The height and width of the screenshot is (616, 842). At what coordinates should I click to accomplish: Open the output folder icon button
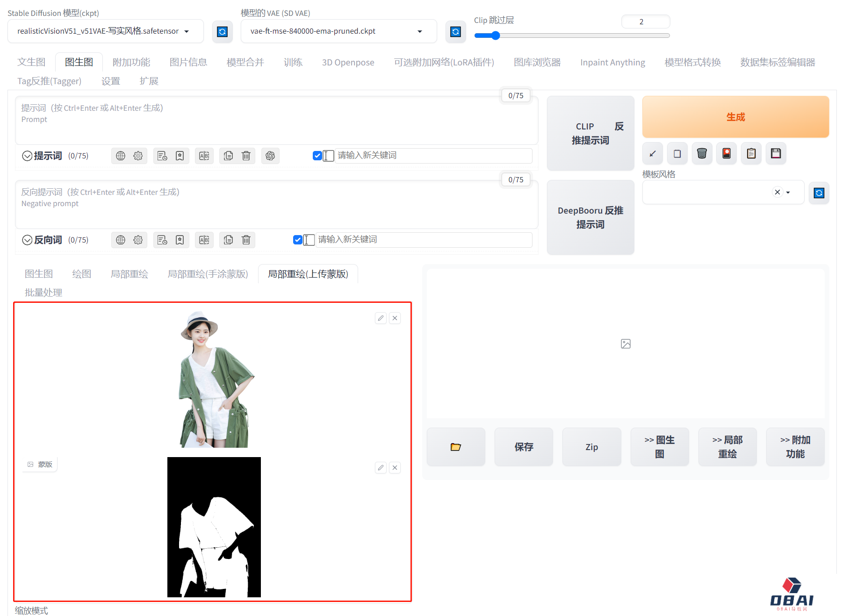pyautogui.click(x=455, y=447)
